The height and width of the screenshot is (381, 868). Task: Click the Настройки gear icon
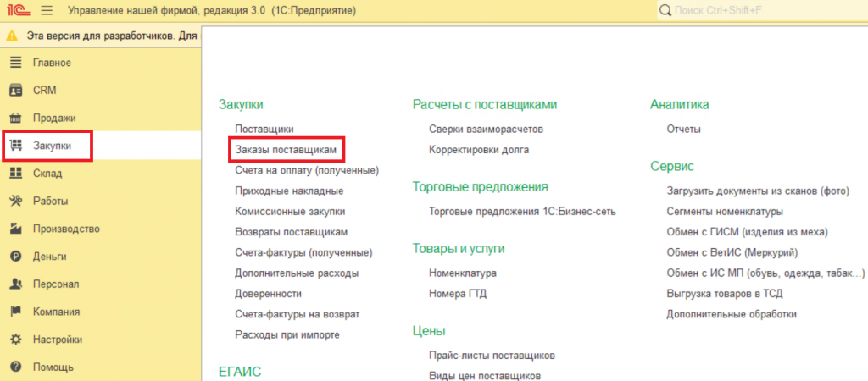tap(16, 339)
